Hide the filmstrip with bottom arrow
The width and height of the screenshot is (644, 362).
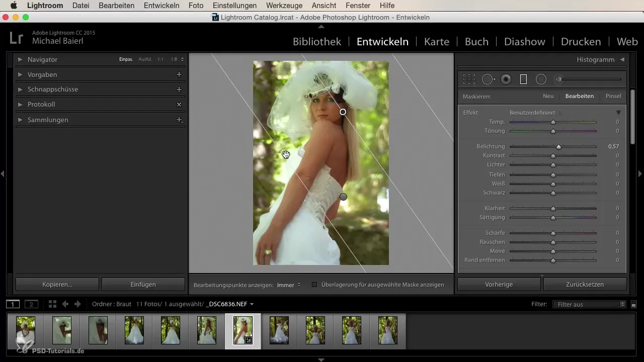coord(321,359)
